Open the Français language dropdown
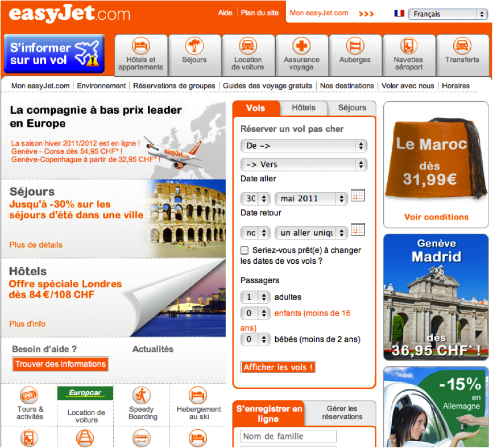Image resolution: width=493 pixels, height=448 pixels. coord(448,14)
